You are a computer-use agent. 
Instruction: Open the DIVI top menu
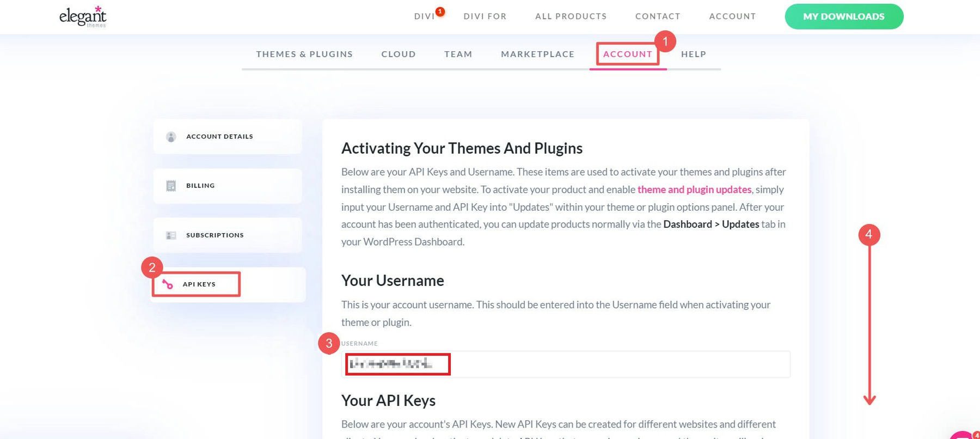tap(424, 16)
